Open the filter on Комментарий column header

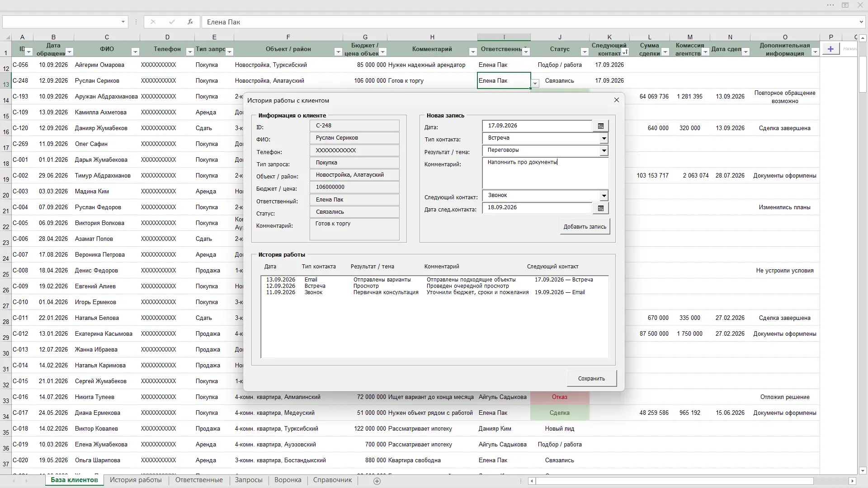click(x=473, y=52)
